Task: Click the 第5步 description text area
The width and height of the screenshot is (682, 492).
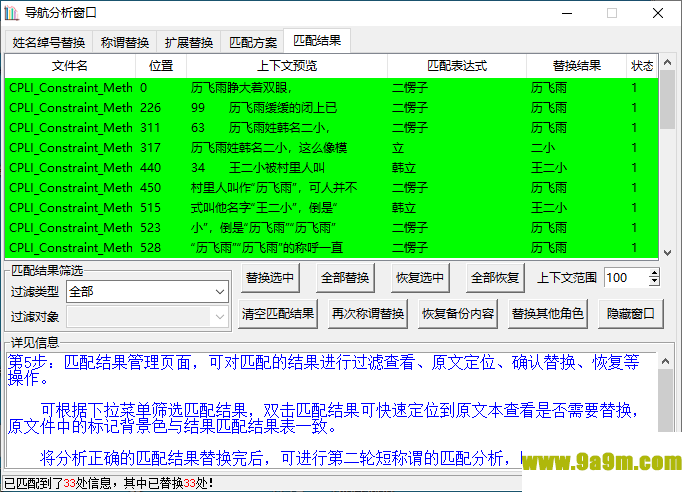Action: click(x=331, y=411)
